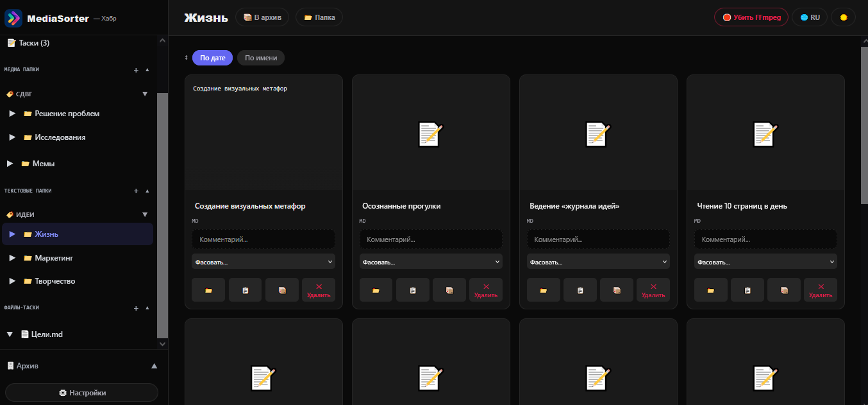The width and height of the screenshot is (868, 405).
Task: Open the Маркетинг folder
Action: (x=49, y=258)
